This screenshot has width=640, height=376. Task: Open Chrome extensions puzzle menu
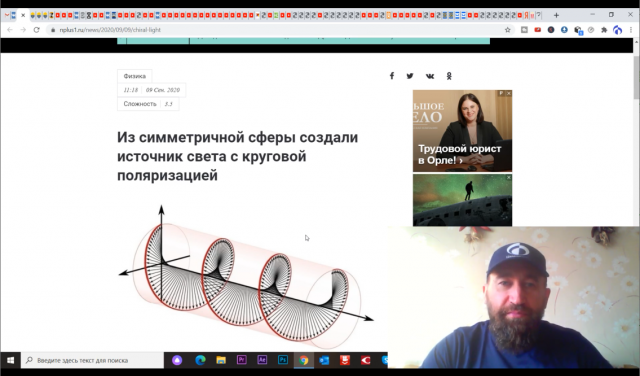(604, 30)
